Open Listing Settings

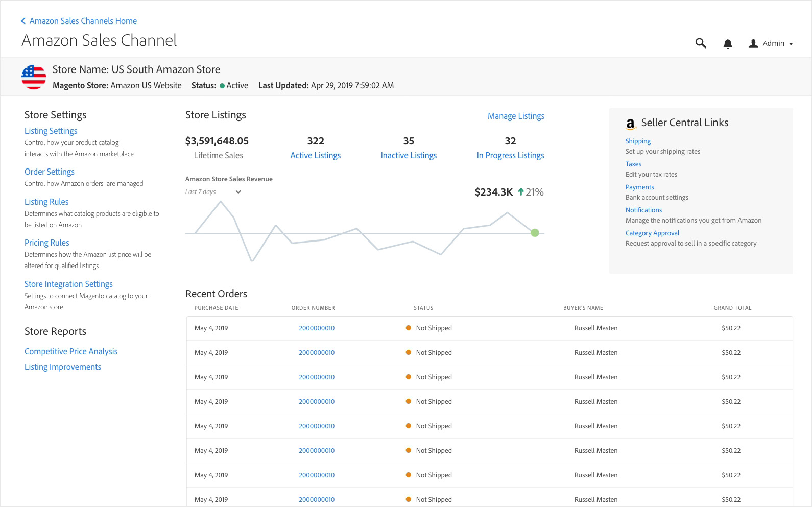(x=51, y=131)
